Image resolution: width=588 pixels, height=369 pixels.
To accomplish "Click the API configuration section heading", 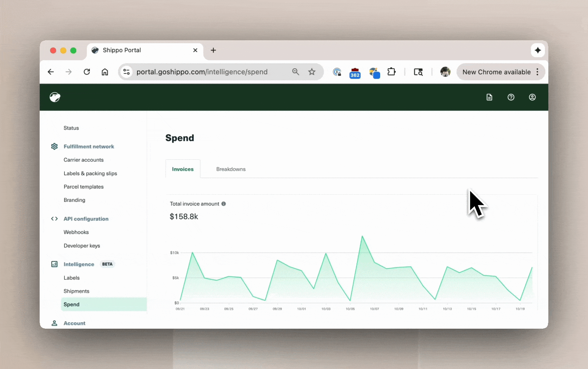I will pyautogui.click(x=86, y=219).
